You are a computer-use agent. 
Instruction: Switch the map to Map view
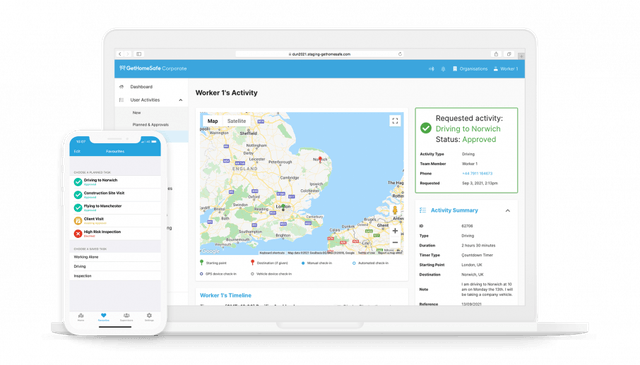coord(213,121)
